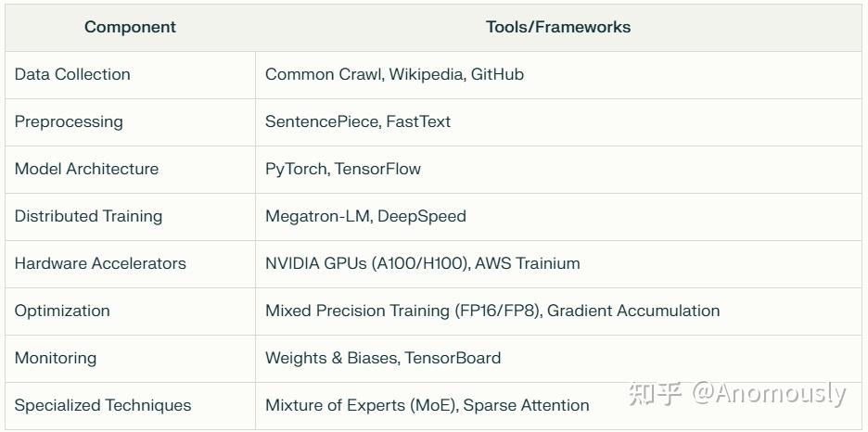Click the Megatron-LM, DeepSpeed cell
This screenshot has height=432, width=868.
tap(365, 216)
